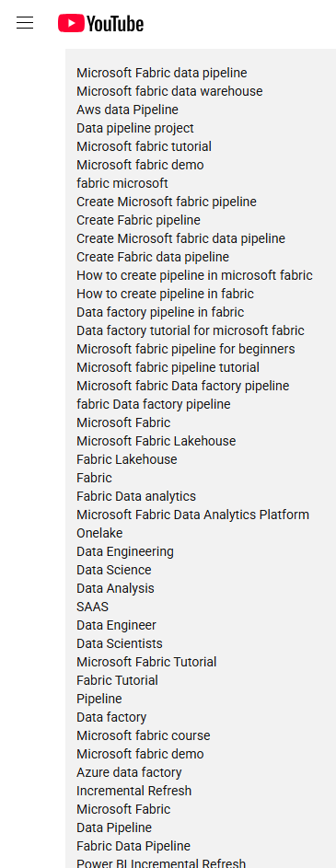Click 'Fabric Data Pipeline' tag
This screenshot has height=868, width=336.
click(133, 846)
